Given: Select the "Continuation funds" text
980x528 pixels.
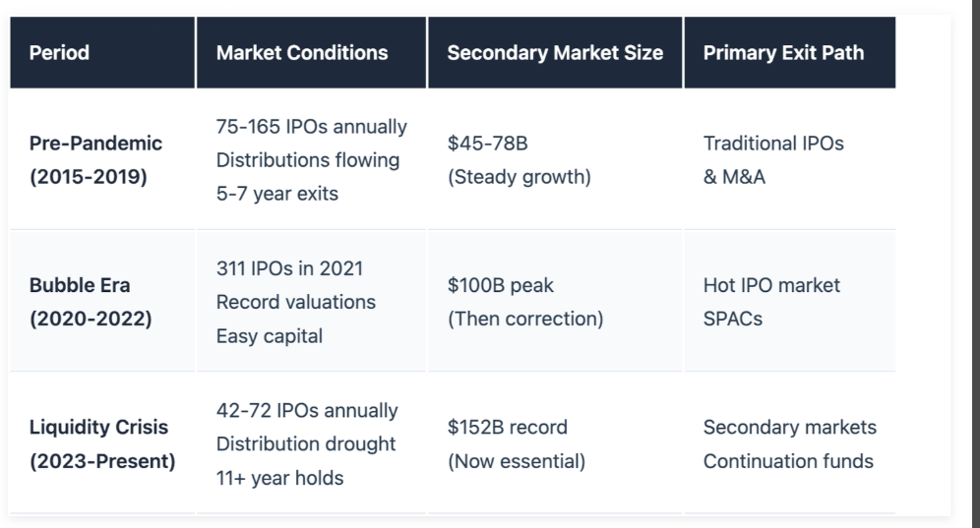Looking at the screenshot, I should (x=788, y=461).
